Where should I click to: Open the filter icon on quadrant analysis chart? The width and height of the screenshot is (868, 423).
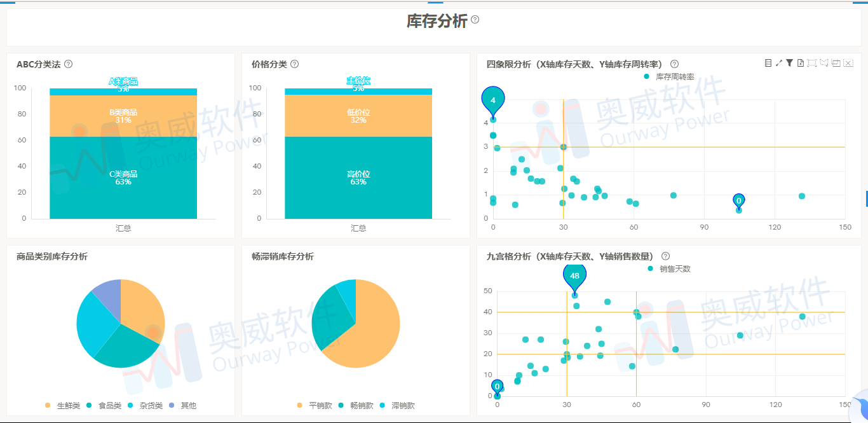pos(789,63)
